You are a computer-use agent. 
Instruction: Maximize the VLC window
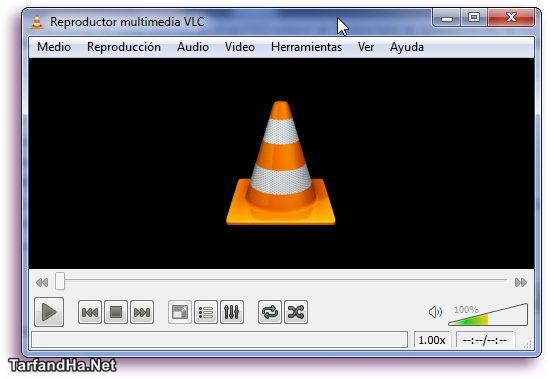point(474,17)
